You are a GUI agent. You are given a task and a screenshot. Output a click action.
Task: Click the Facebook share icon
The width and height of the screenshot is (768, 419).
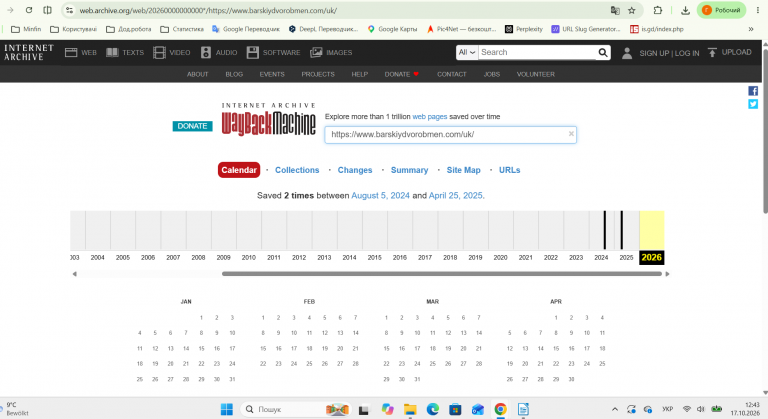pos(753,91)
